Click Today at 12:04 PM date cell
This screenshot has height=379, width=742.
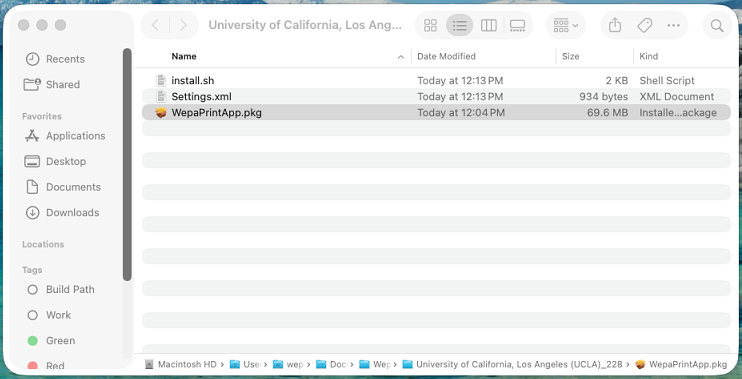461,113
